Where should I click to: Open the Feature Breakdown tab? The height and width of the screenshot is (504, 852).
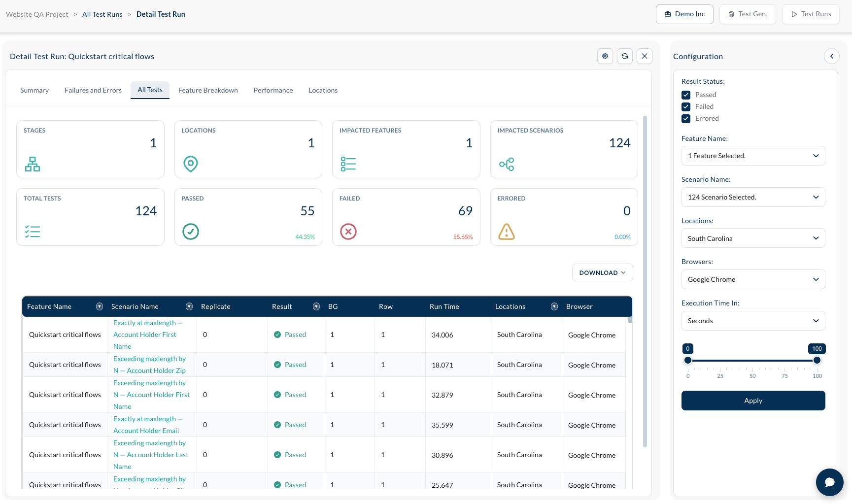click(x=208, y=90)
